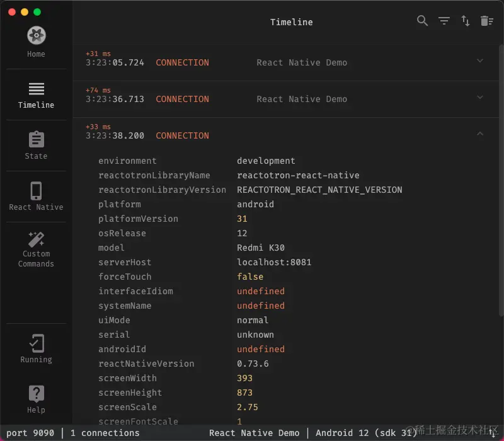Click the '+31 ms' time delta
Screen dimensions: 504x441
[x=98, y=54]
